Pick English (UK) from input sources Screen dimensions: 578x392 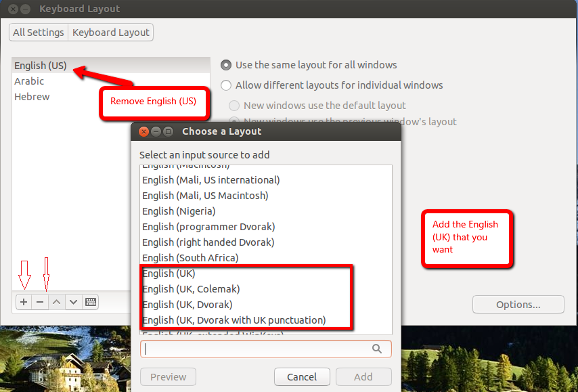[169, 274]
